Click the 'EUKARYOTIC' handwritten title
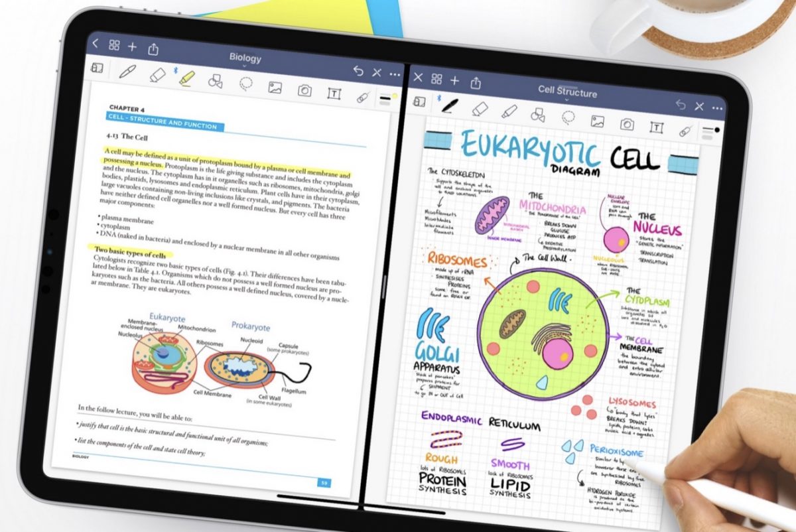This screenshot has height=532, width=796. pos(531,149)
